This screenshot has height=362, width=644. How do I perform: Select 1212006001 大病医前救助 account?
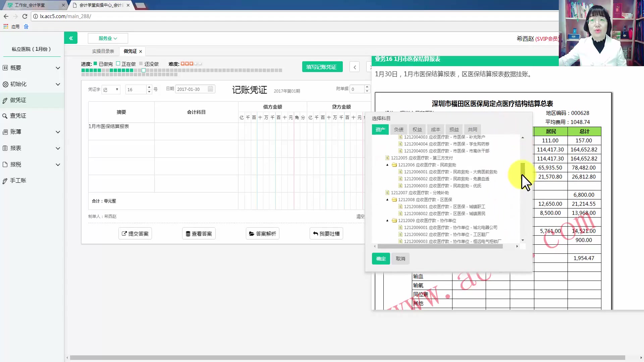coord(450,172)
